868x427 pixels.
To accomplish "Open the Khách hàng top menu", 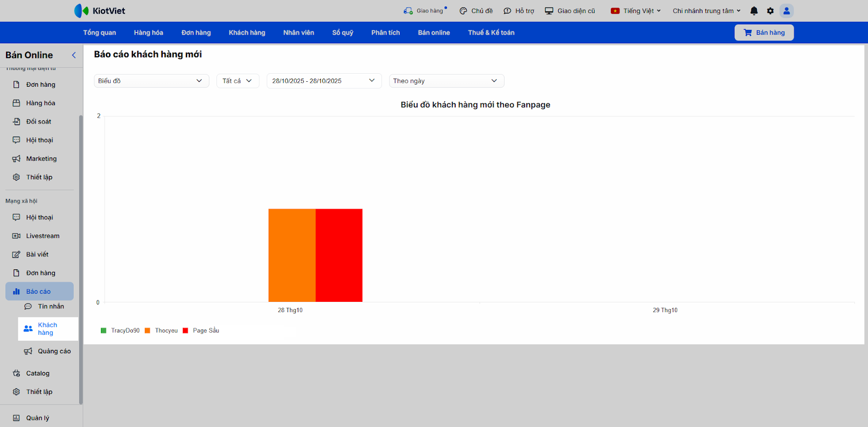I will [247, 33].
